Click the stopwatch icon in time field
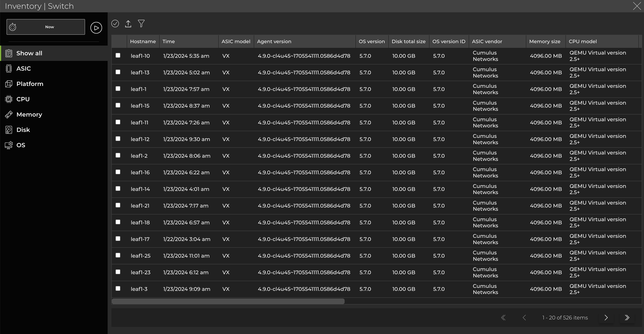644x334 pixels. [x=13, y=27]
